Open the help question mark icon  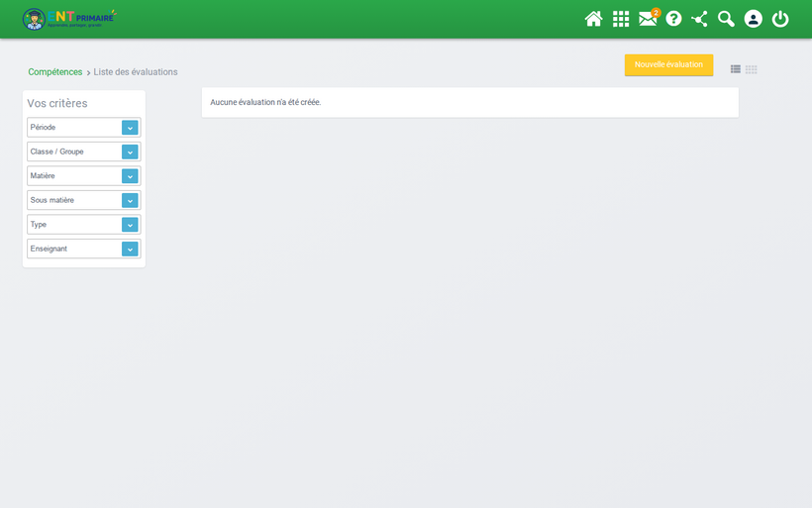(x=673, y=19)
